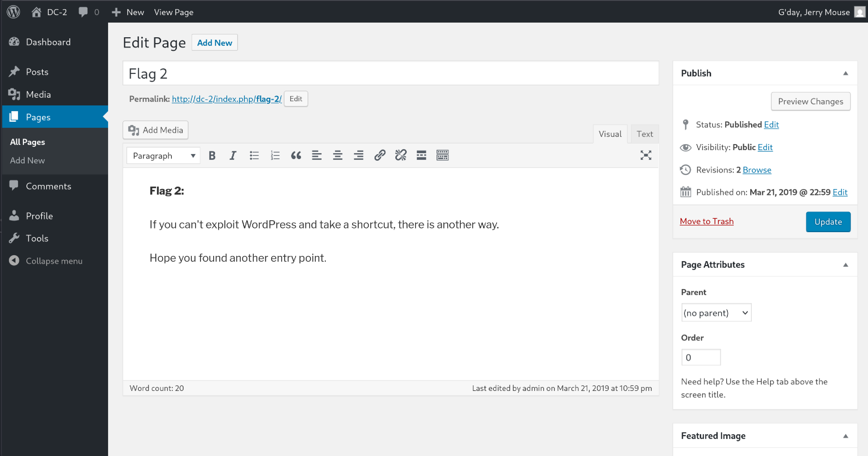Image resolution: width=868 pixels, height=456 pixels.
Task: Collapse the Page Attributes panel
Action: pos(845,265)
